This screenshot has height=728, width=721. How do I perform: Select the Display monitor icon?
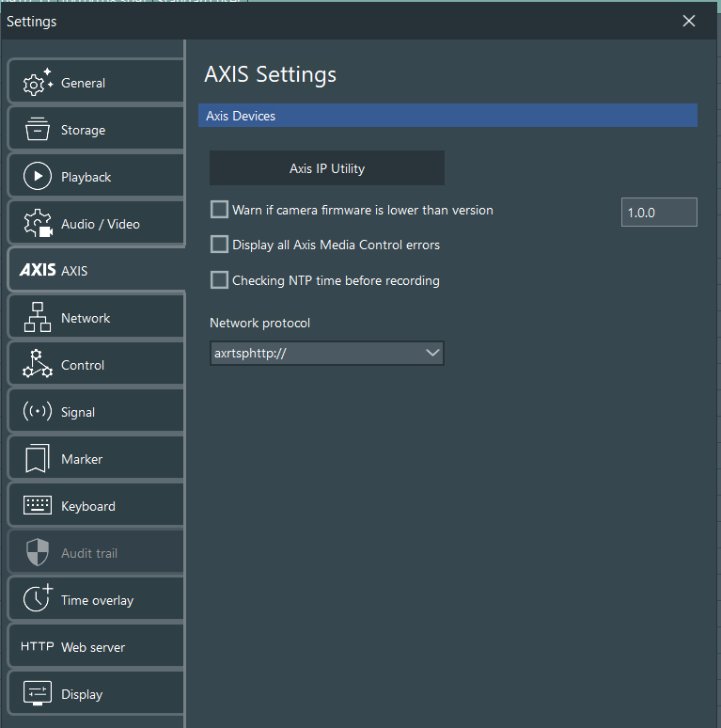click(x=37, y=693)
